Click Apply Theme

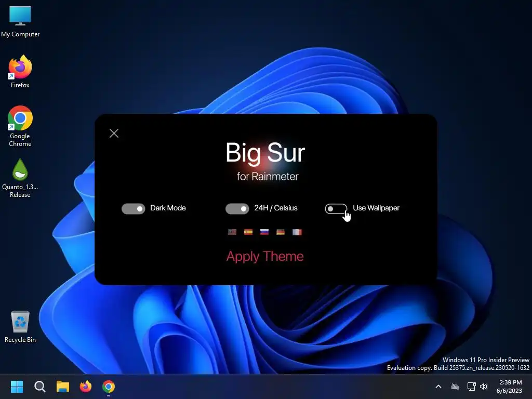pyautogui.click(x=265, y=257)
